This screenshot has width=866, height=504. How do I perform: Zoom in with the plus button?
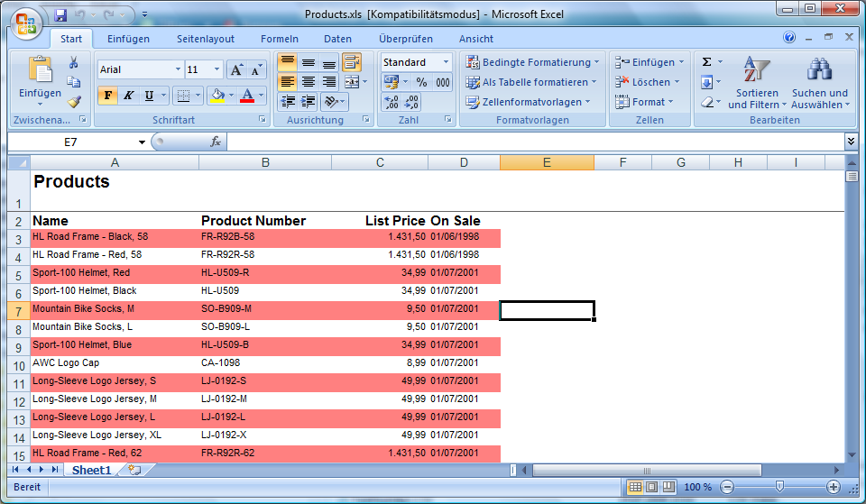click(833, 487)
